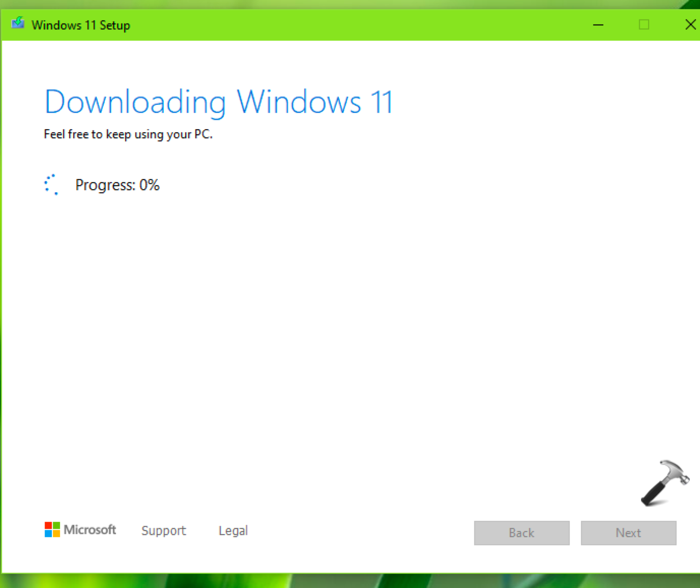
Task: Click the Microsoft logo
Action: point(80,530)
